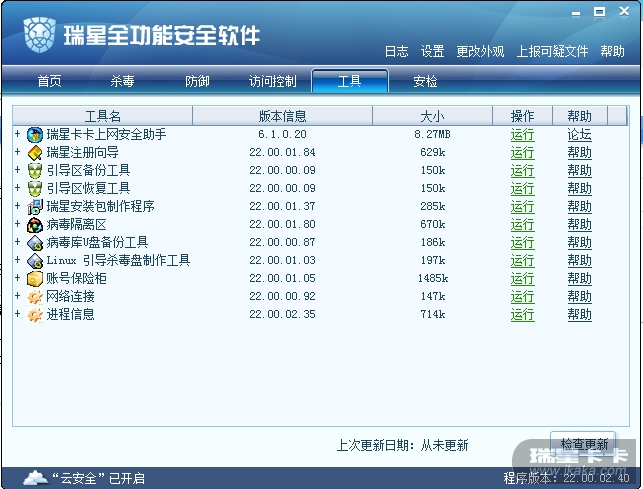Click the Rising shield lion logo
Image resolution: width=643 pixels, height=489 pixels.
pyautogui.click(x=39, y=34)
